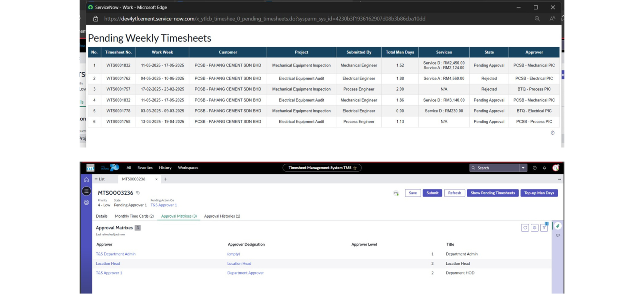Expand the search scope dropdown arrow

click(523, 168)
